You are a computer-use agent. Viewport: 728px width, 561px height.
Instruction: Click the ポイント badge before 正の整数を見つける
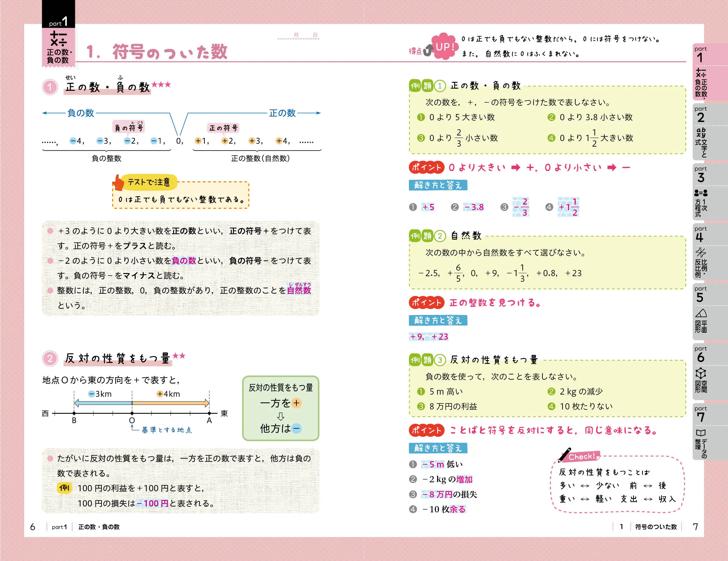coord(426,303)
